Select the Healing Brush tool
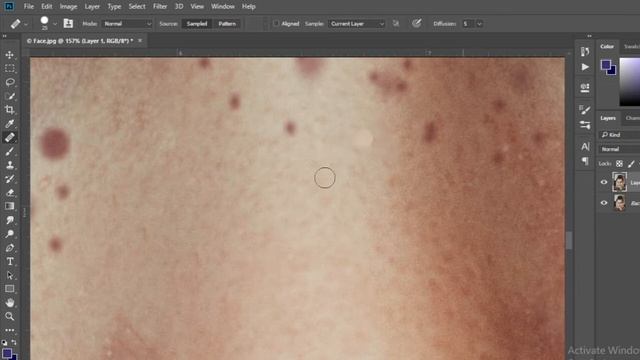The width and height of the screenshot is (640, 360). click(x=10, y=137)
